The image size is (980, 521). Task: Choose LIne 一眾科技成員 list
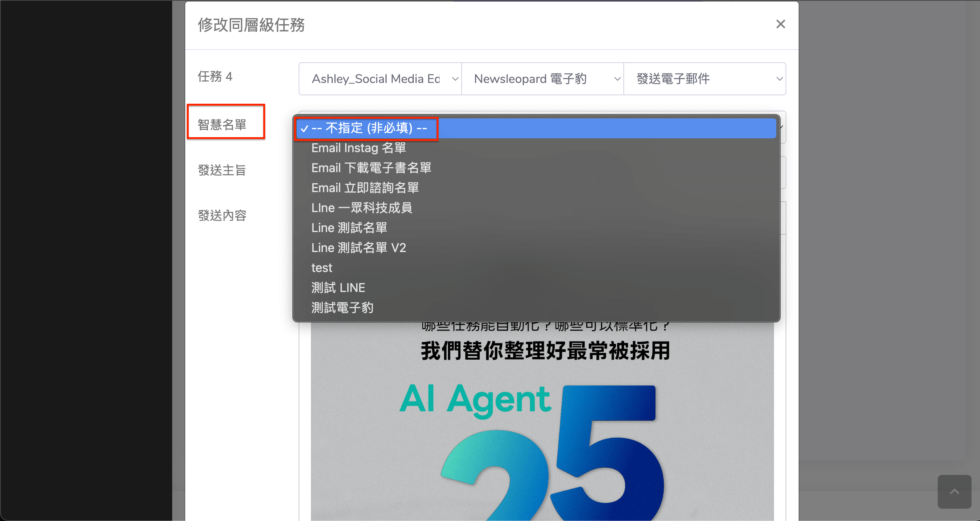click(x=361, y=208)
